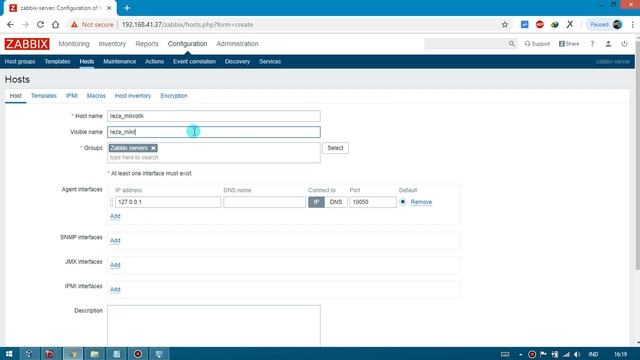Switch to the Encryption tab
Screen dimensions: 640x360
174,96
